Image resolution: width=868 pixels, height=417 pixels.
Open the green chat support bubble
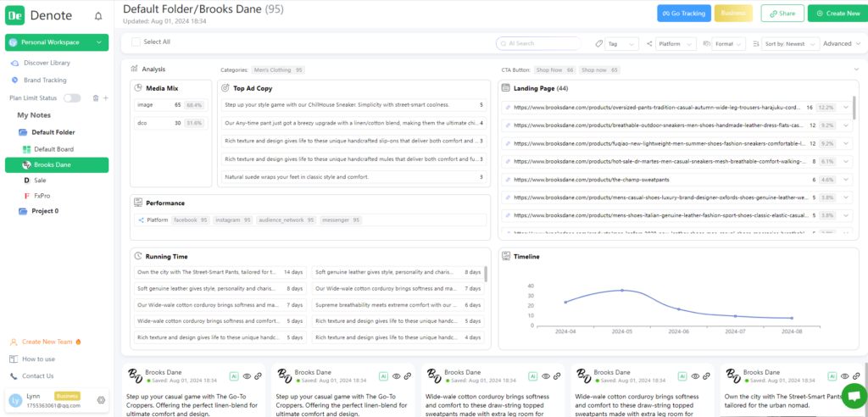pyautogui.click(x=853, y=394)
